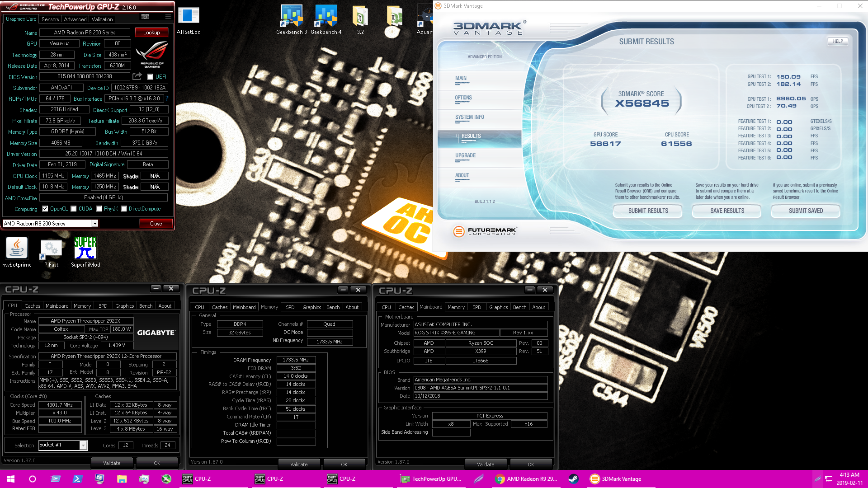The height and width of the screenshot is (488, 868).
Task: Open the Socket #1 selection dropdown in CPU-Z
Action: click(x=63, y=445)
